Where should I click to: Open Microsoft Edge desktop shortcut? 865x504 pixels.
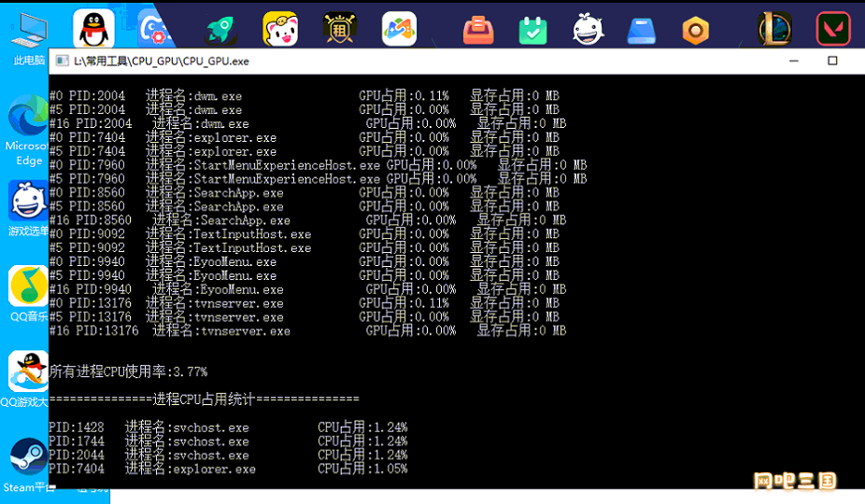click(26, 132)
